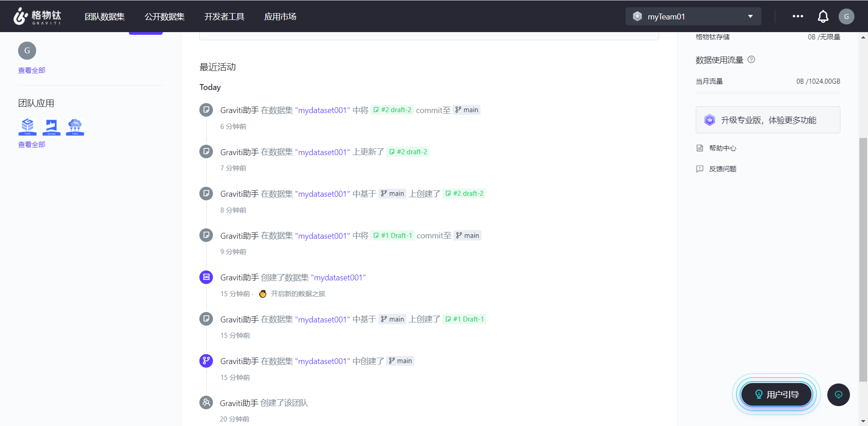Screen dimensions: 868x426
Task: Open the cloud team app icon
Action: pyautogui.click(x=75, y=127)
